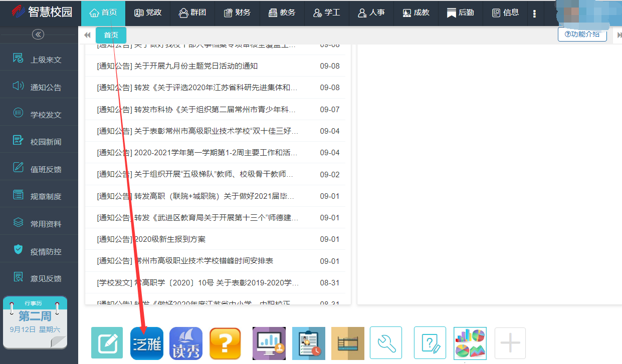Open the question-and-pencil survey shortcut icon
The image size is (622, 364).
coord(430,343)
